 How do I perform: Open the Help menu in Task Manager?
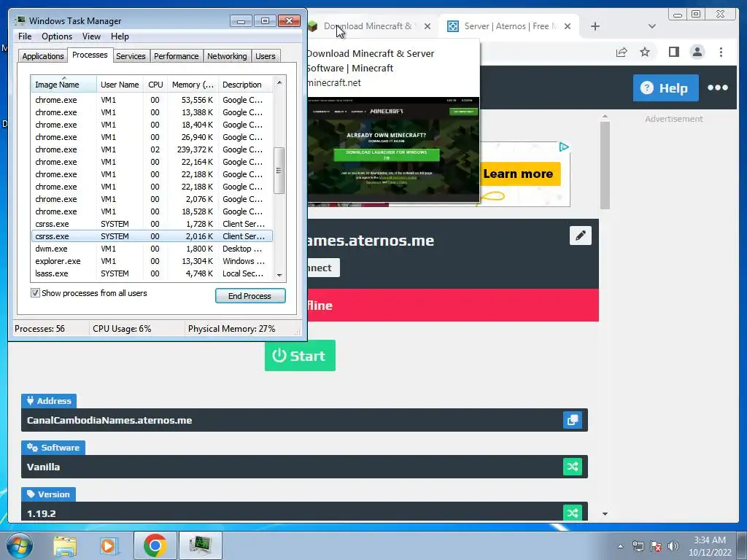tap(120, 36)
